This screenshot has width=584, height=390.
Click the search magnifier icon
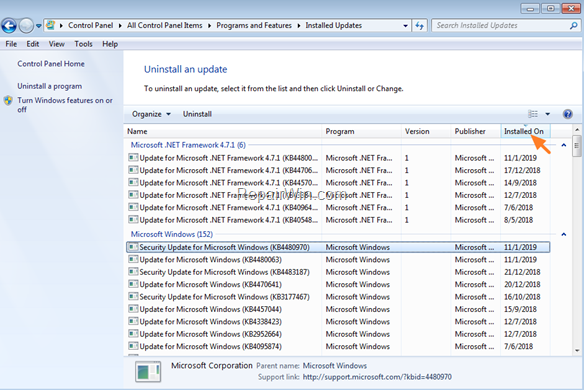pos(574,25)
